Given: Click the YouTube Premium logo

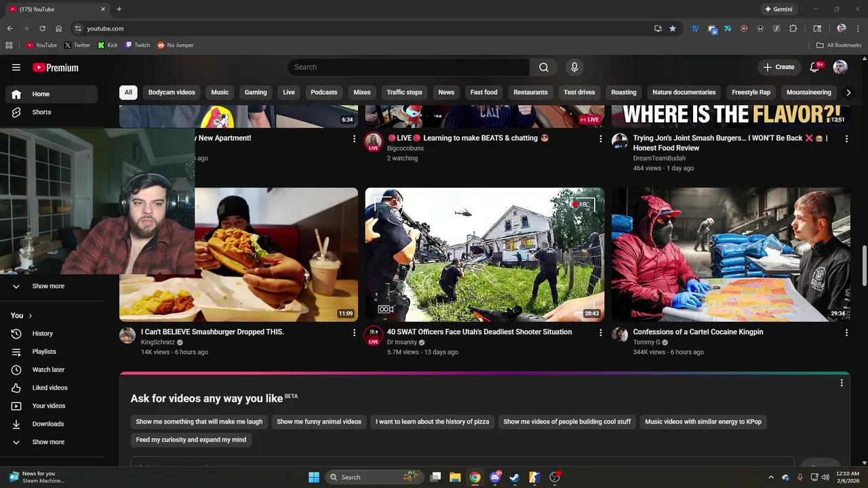Looking at the screenshot, I should click(x=56, y=67).
